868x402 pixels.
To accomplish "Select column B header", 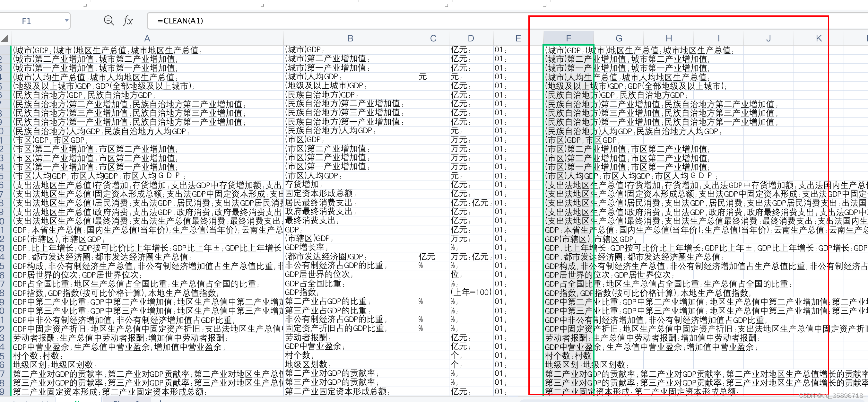I will point(350,39).
